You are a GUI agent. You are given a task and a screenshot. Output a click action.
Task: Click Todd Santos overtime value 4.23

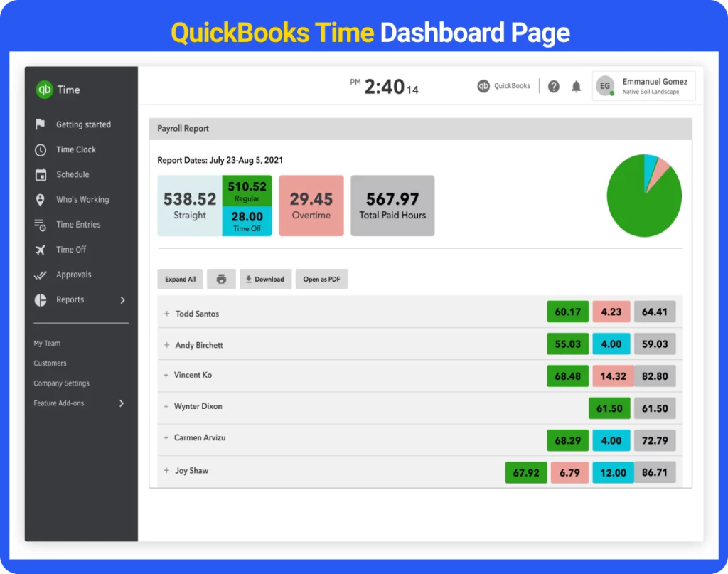[x=611, y=312]
